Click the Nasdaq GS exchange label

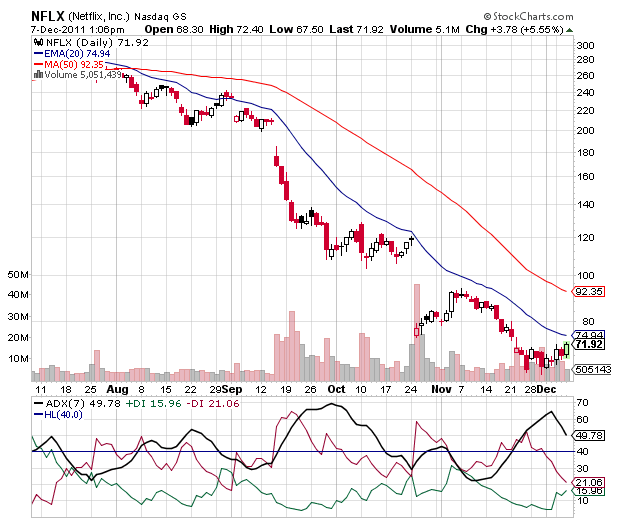click(160, 17)
